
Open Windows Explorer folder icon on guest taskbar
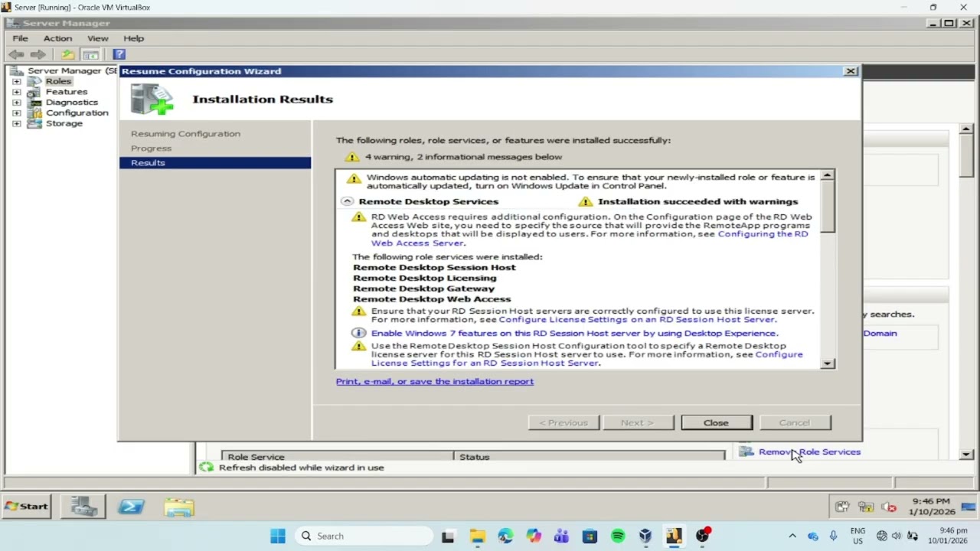(x=179, y=507)
